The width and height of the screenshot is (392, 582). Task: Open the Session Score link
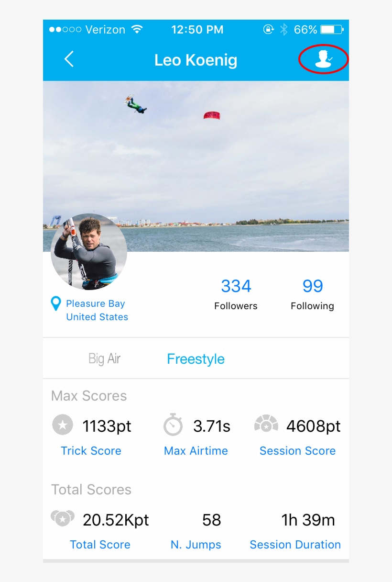[x=297, y=450]
